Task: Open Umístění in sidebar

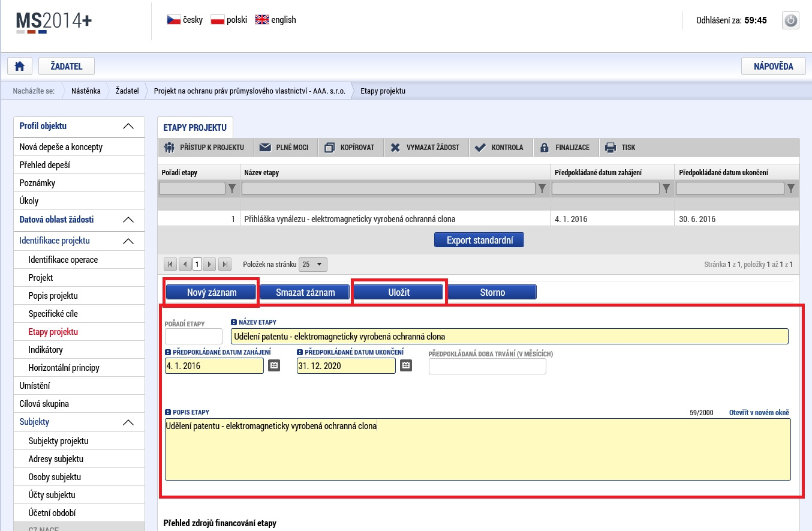Action: (79, 386)
